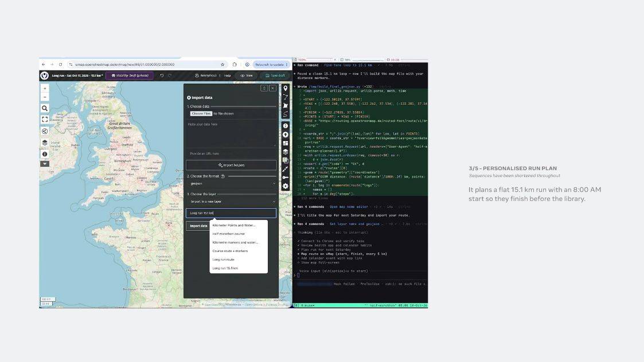
Task: Open Visibility: Draft (private) selector
Action: click(x=130, y=76)
